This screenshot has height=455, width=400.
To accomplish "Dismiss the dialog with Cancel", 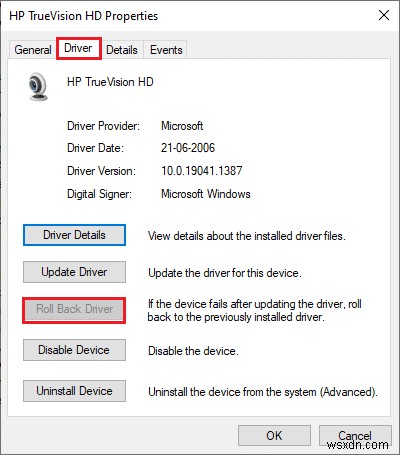I will (355, 435).
